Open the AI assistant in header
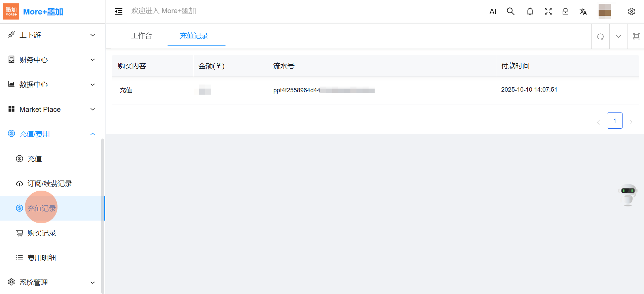 coord(493,11)
